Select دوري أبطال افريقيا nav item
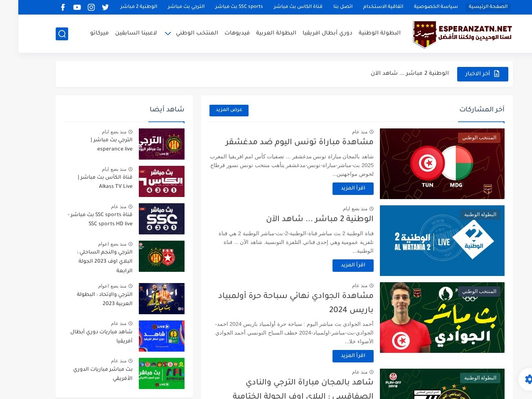The image size is (532, 399). 328,33
